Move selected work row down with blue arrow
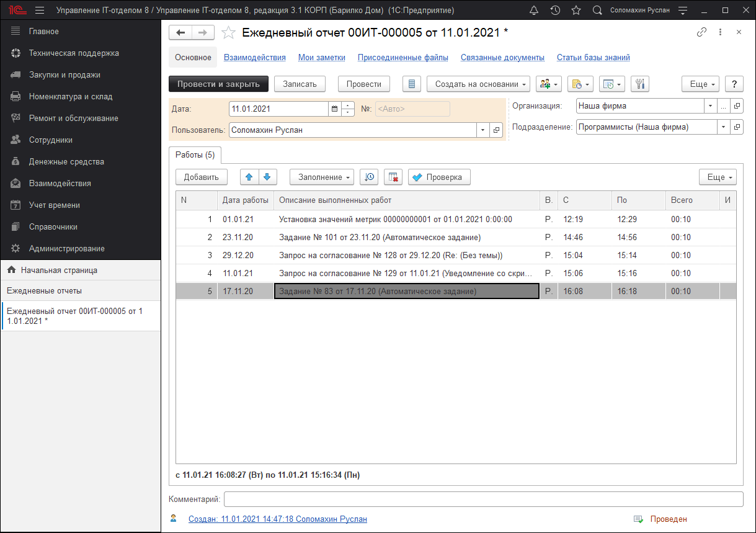This screenshot has width=756, height=533. (x=267, y=177)
